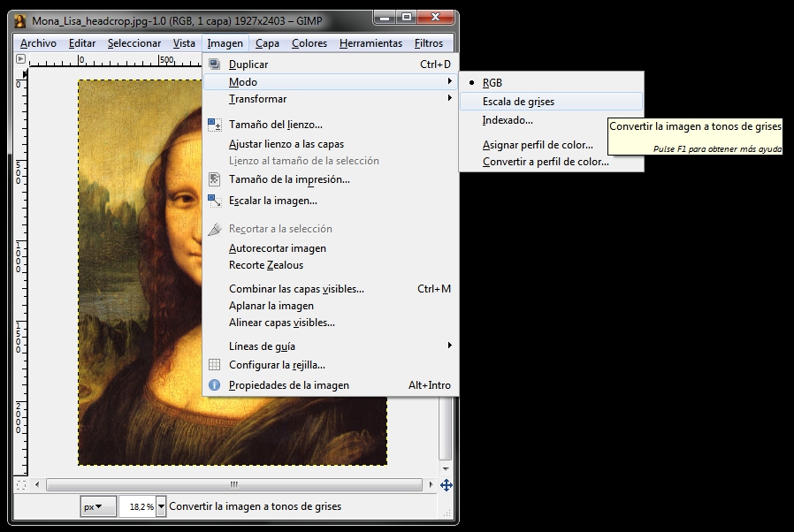Open the ruler corner menu arrow button
This screenshot has height=532, width=794.
pos(20,58)
